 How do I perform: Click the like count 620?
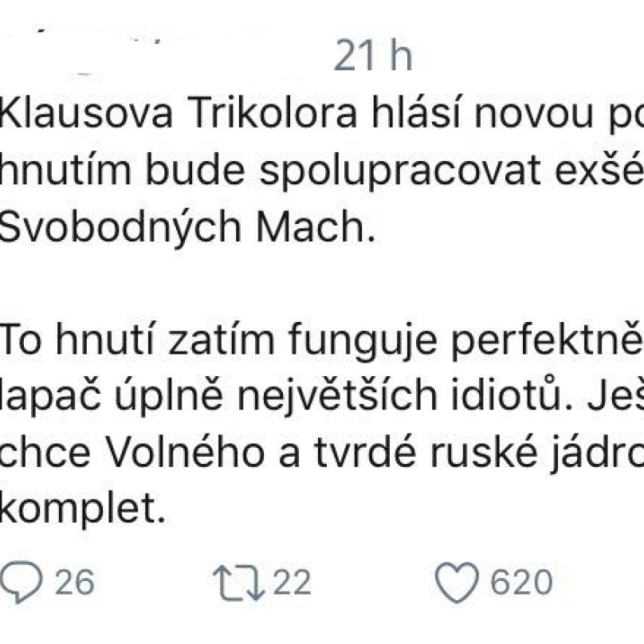(x=521, y=582)
